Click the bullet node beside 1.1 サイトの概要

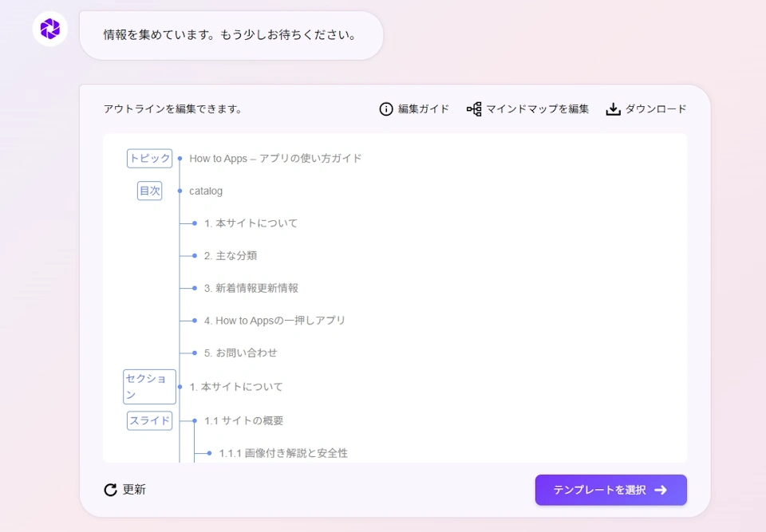click(195, 420)
